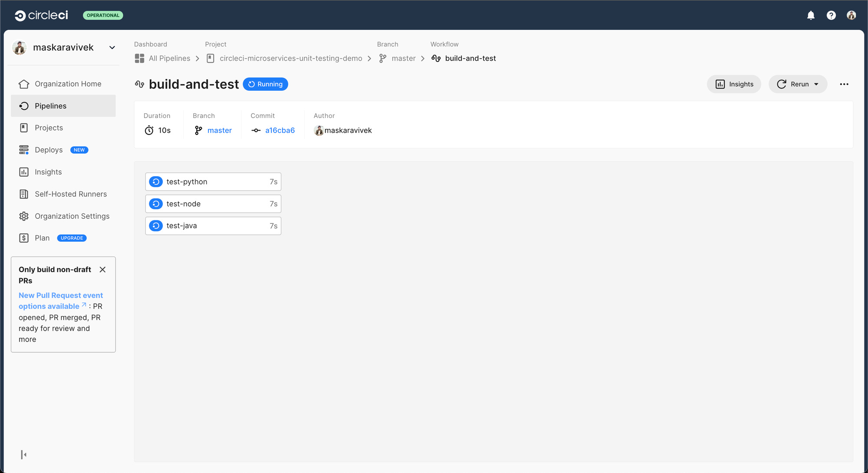Click All Pipelines breadcrumb

click(169, 59)
